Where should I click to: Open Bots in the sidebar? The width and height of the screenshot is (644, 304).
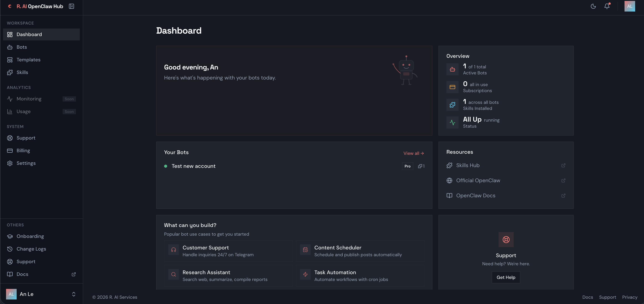click(x=22, y=47)
